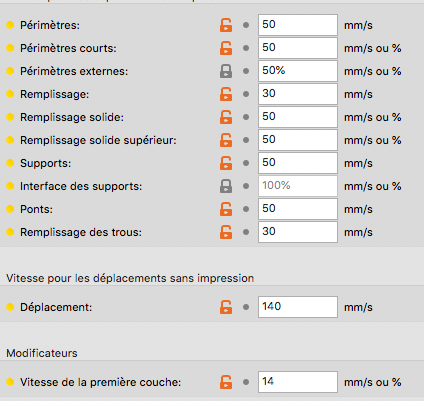424x401 pixels.
Task: Click the grey dot next to Remplissage solide
Action: tap(246, 117)
